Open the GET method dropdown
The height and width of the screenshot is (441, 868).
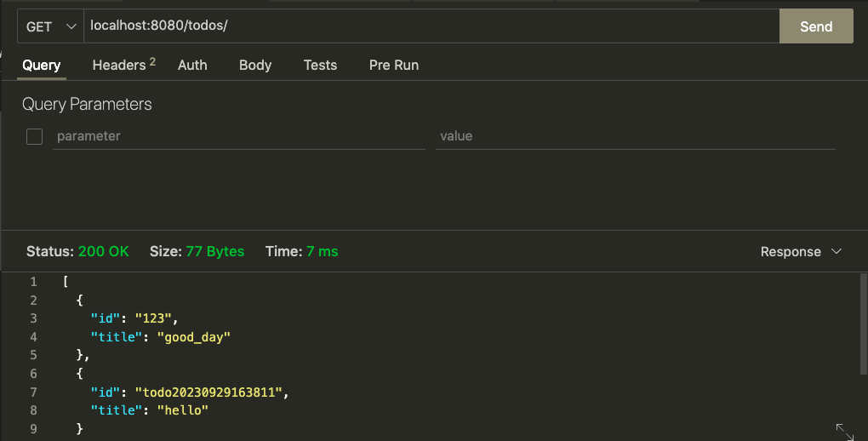pos(50,26)
